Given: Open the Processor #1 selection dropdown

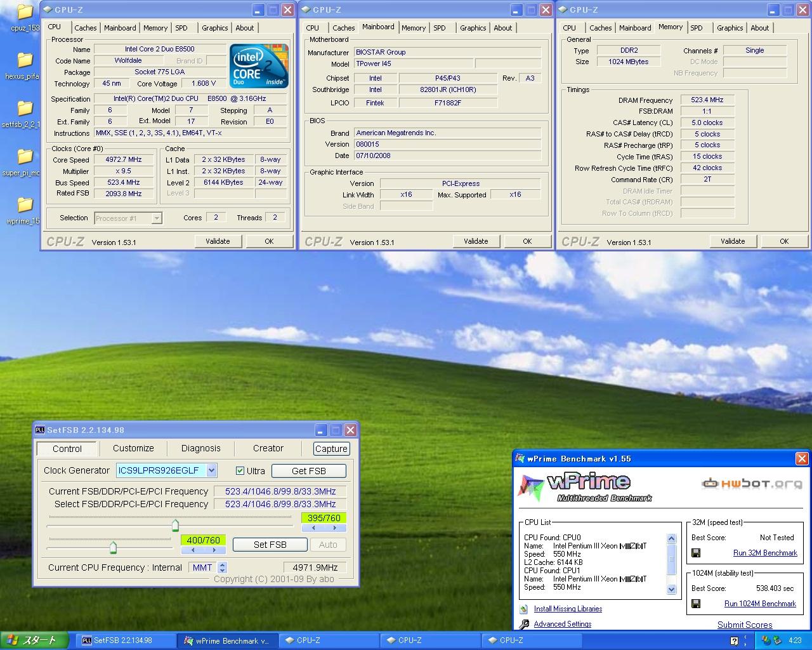Looking at the screenshot, I should point(157,218).
